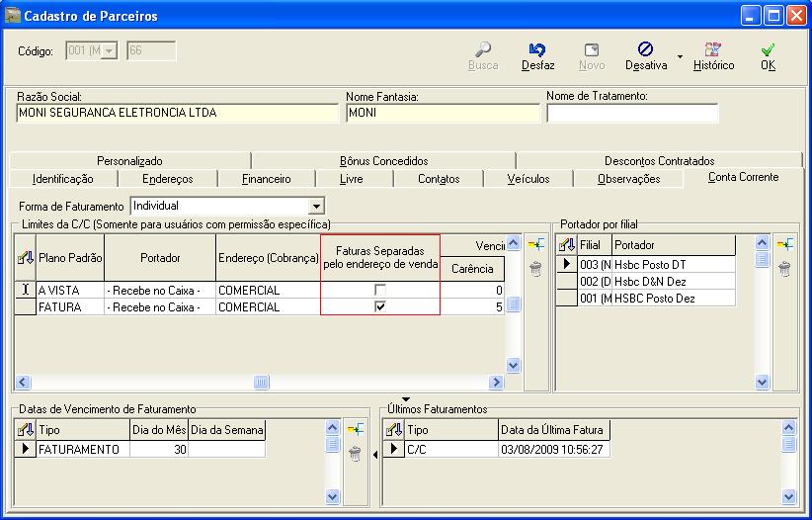
Task: Click horizontal scrollbar right arrow in limits grid
Action: (496, 383)
